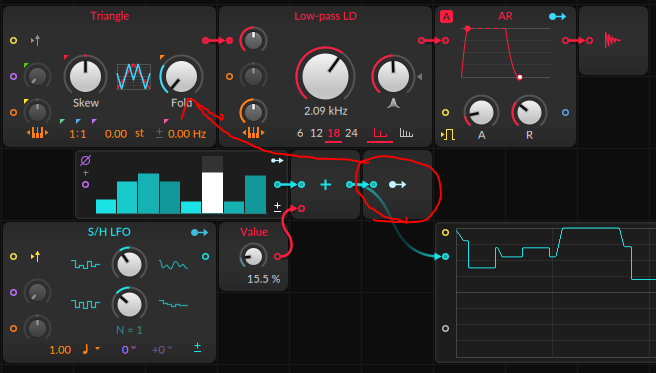Click the oscilloscope gray lower input port

pyautogui.click(x=446, y=328)
